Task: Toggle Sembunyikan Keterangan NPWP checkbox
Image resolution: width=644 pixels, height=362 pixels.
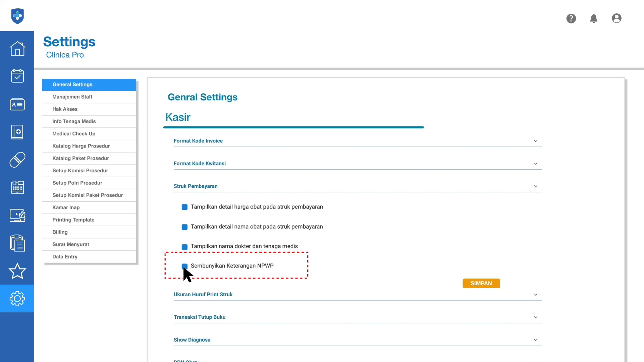Action: (x=184, y=266)
